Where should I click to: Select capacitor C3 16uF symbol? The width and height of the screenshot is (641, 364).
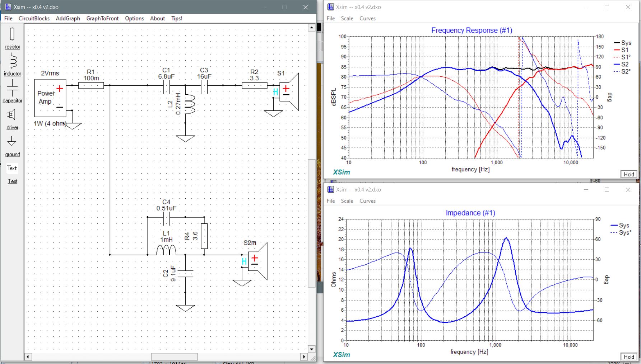(x=204, y=86)
